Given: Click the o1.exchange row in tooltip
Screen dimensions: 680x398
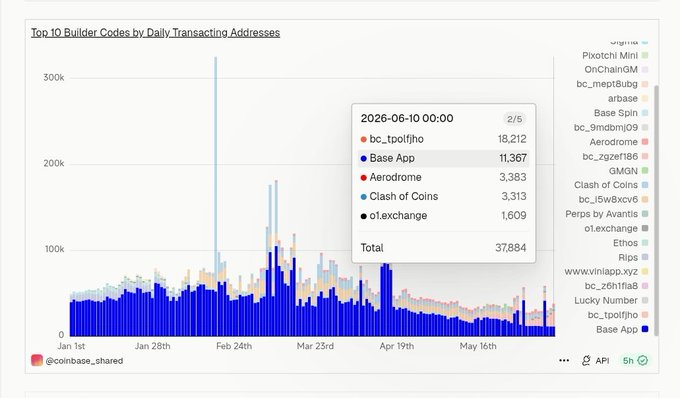Looking at the screenshot, I should (x=443, y=215).
